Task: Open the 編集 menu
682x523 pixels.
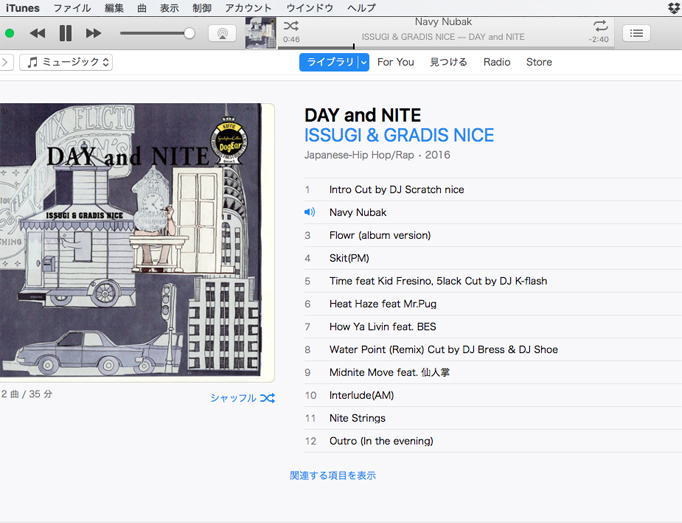Action: (114, 8)
